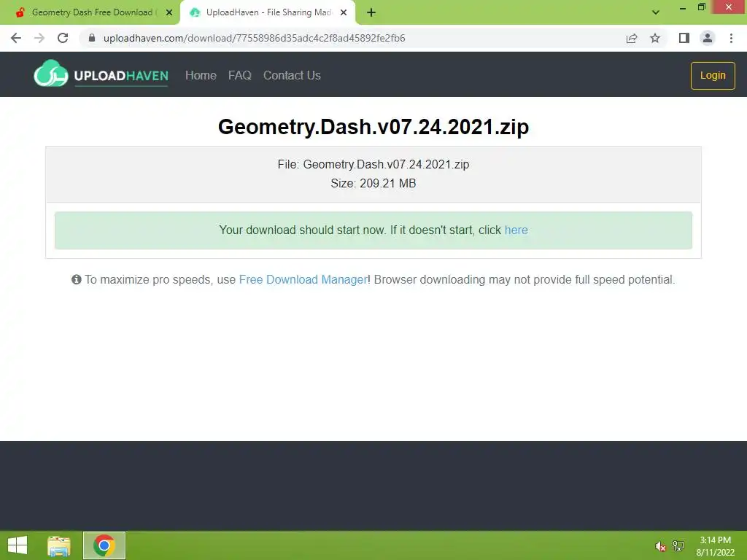Image resolution: width=747 pixels, height=560 pixels.
Task: Open the Home nav link
Action: [201, 75]
